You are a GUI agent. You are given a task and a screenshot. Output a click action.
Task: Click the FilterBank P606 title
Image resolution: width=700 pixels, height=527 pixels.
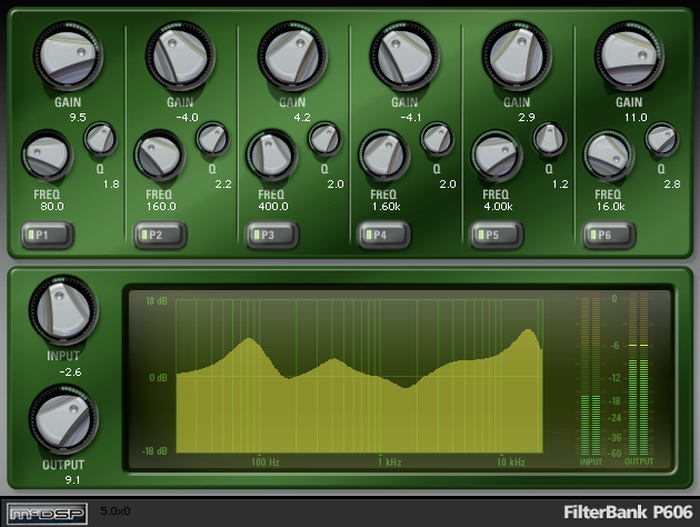[628, 512]
